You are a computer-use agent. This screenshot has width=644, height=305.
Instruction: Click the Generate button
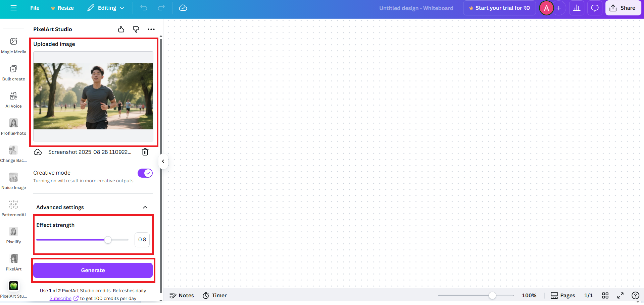(93, 270)
